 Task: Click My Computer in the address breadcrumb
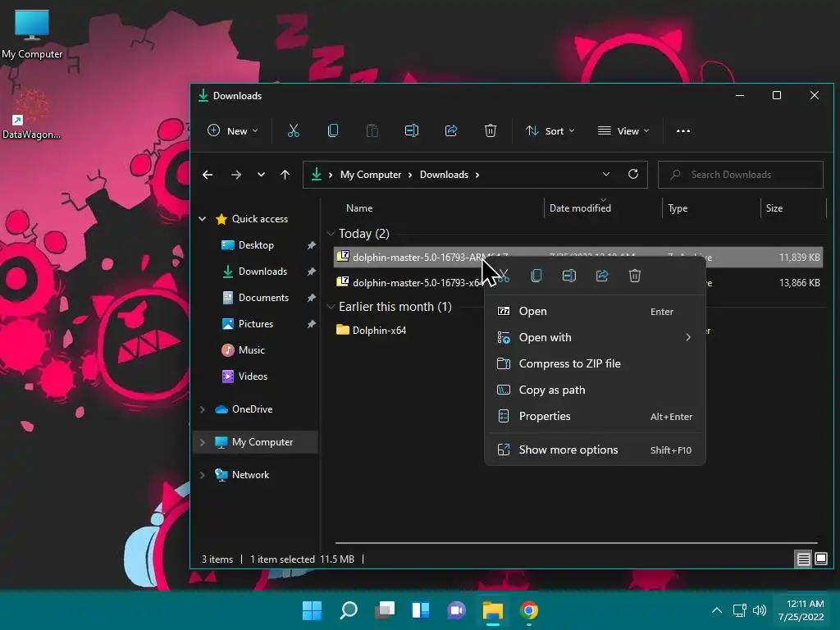(x=371, y=175)
